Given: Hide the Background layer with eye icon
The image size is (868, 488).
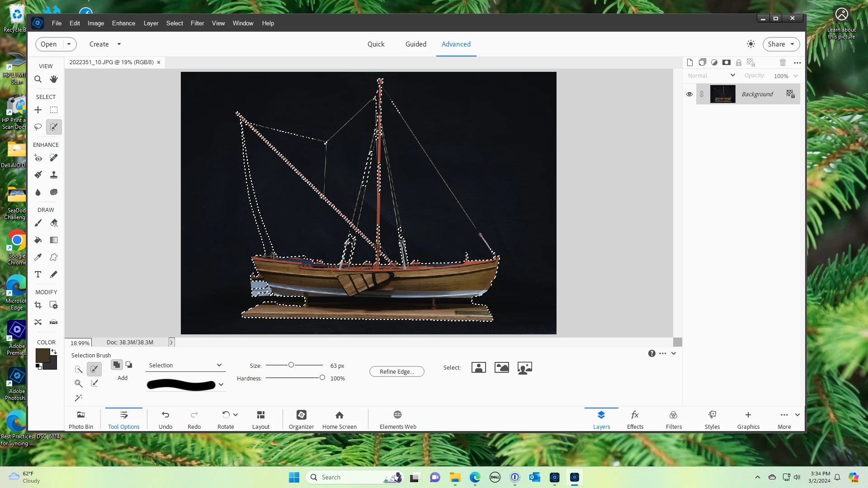Looking at the screenshot, I should (689, 94).
